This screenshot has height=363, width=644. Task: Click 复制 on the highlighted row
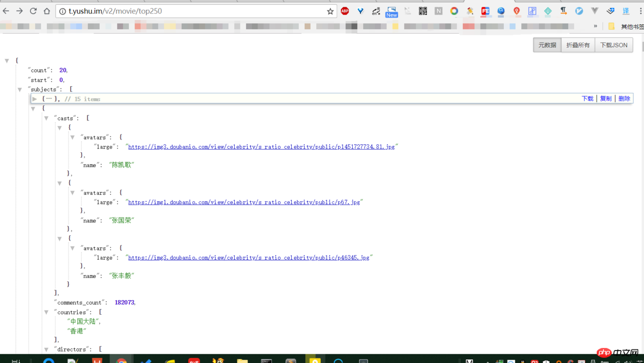click(606, 99)
